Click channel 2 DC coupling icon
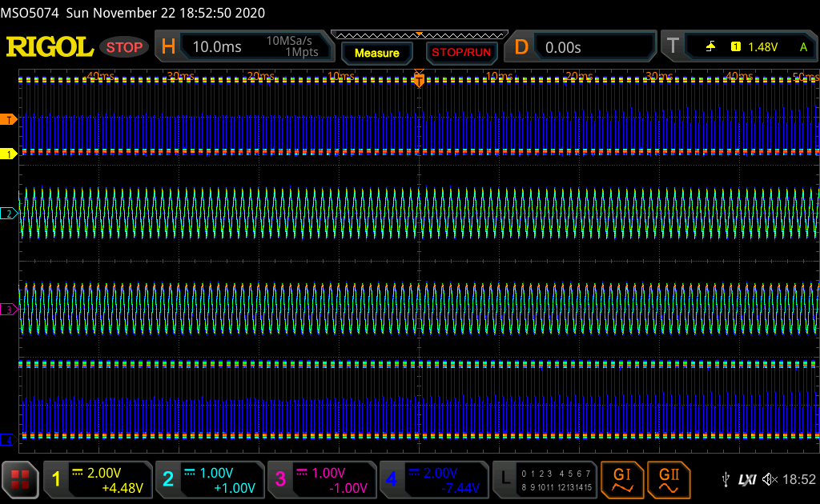 point(189,472)
